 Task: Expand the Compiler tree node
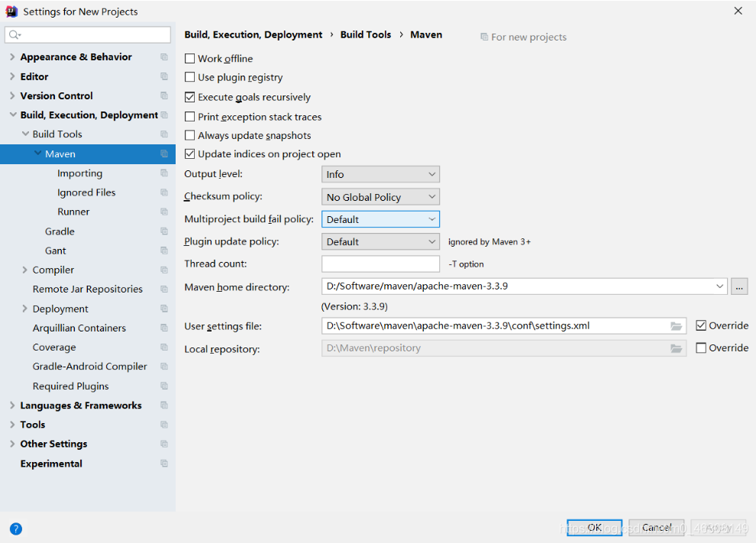click(x=24, y=270)
